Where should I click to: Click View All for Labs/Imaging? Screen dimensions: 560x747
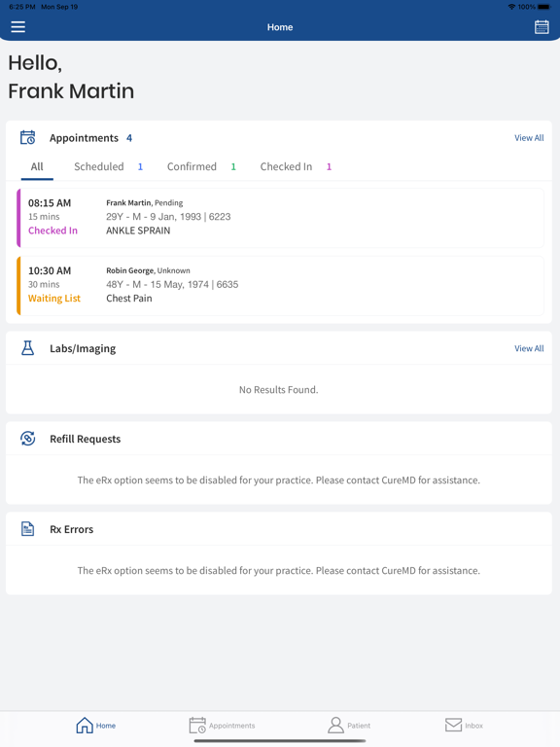pos(529,349)
